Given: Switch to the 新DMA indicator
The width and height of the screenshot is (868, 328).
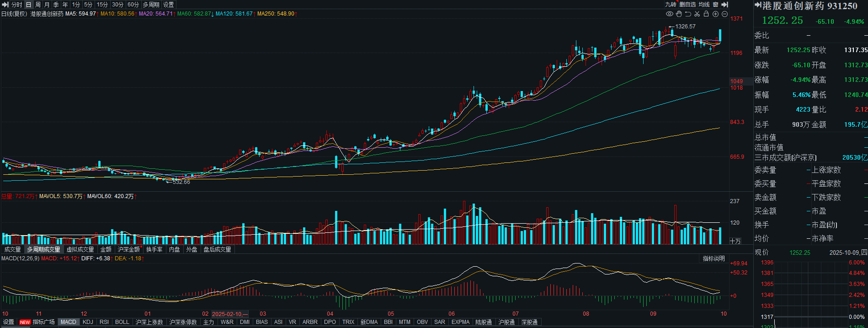Looking at the screenshot, I should (369, 322).
